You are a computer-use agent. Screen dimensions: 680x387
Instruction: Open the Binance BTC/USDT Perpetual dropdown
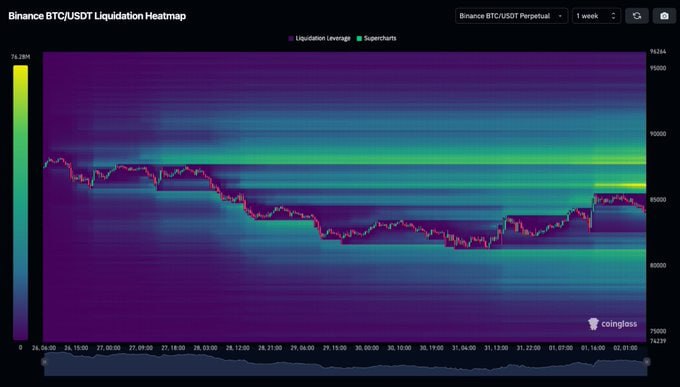(x=511, y=16)
